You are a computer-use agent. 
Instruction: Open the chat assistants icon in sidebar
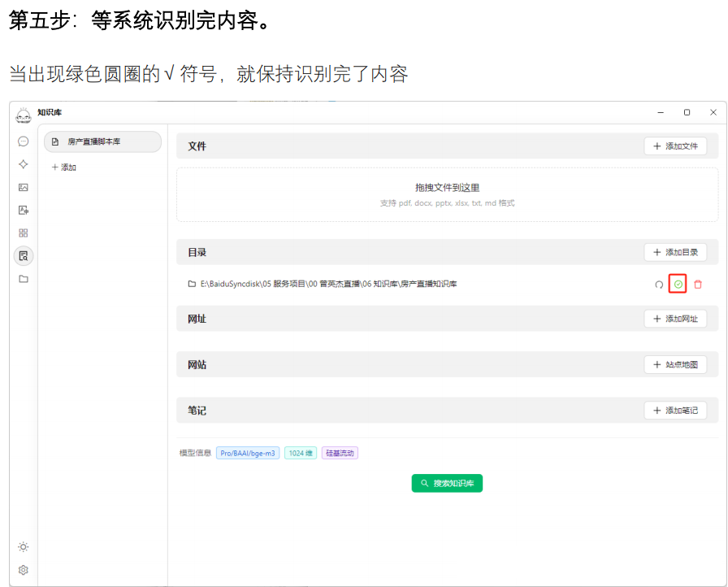click(x=24, y=141)
